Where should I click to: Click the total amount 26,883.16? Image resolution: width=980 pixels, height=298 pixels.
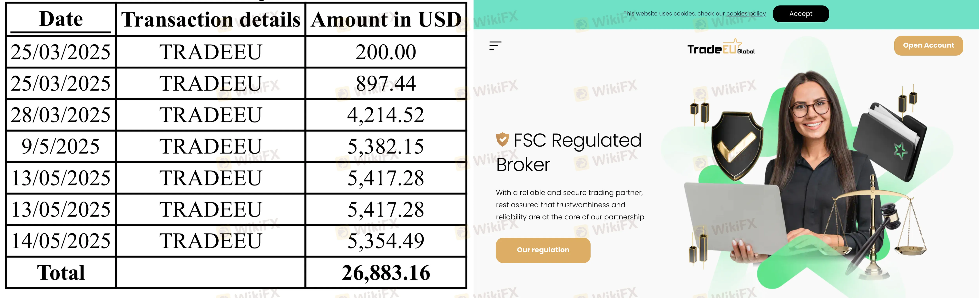[x=386, y=273]
